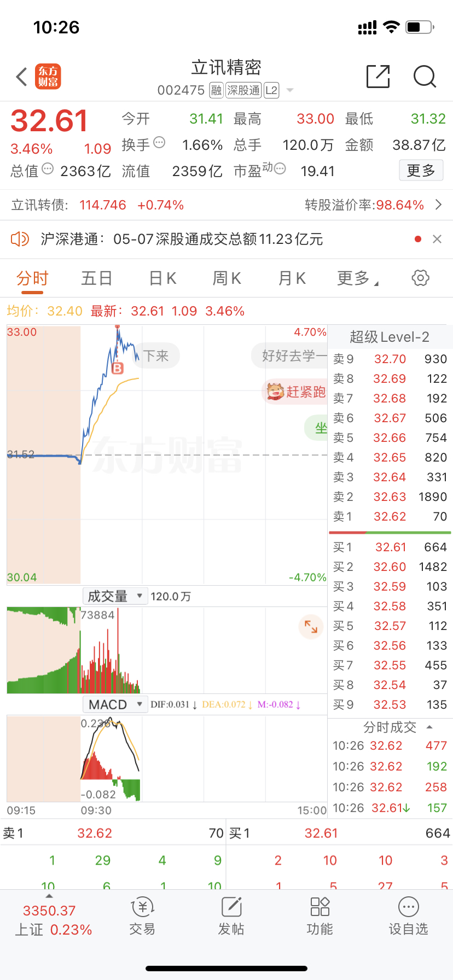Screen dimensions: 453x980
Task: Tap the L2 tag badge
Action: pos(271,90)
